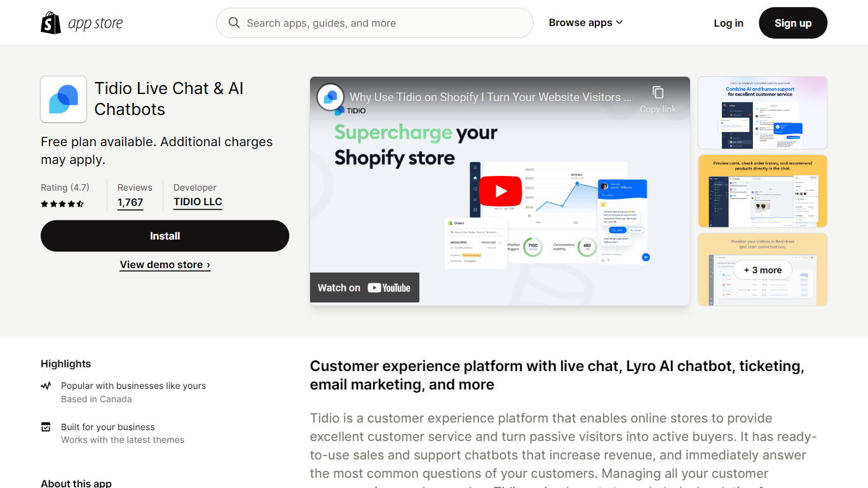868x488 pixels.
Task: Expand the Browse apps menu
Action: pyautogui.click(x=586, y=23)
